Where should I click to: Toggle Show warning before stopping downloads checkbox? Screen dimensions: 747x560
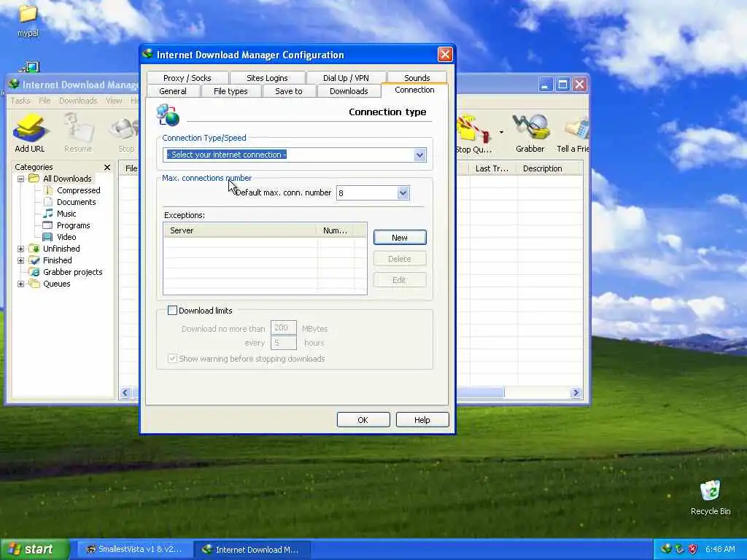(172, 359)
